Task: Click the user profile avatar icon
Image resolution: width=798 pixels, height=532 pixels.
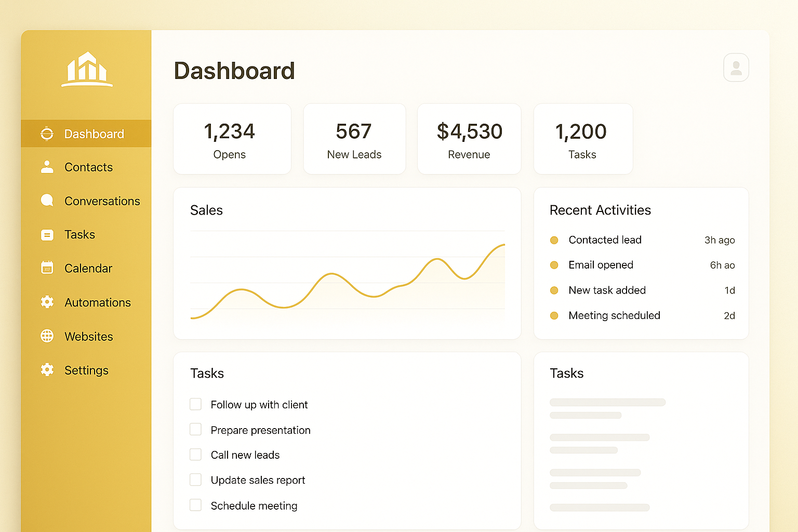Action: (x=736, y=68)
